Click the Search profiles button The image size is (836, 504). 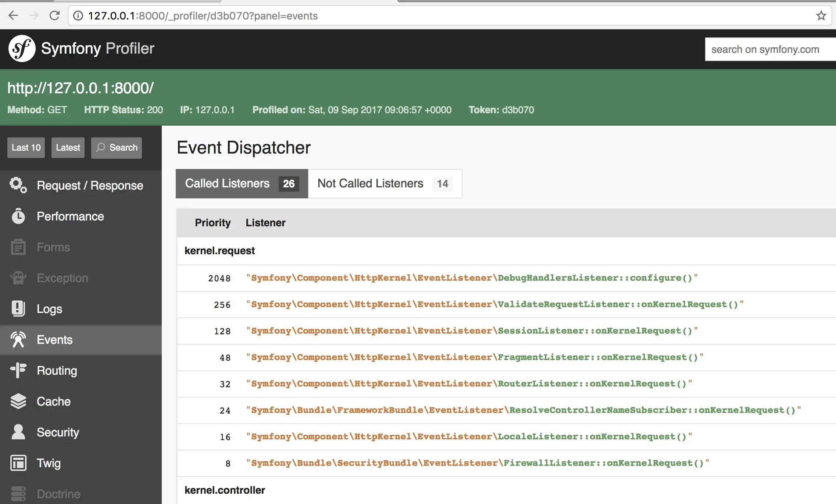pos(117,148)
